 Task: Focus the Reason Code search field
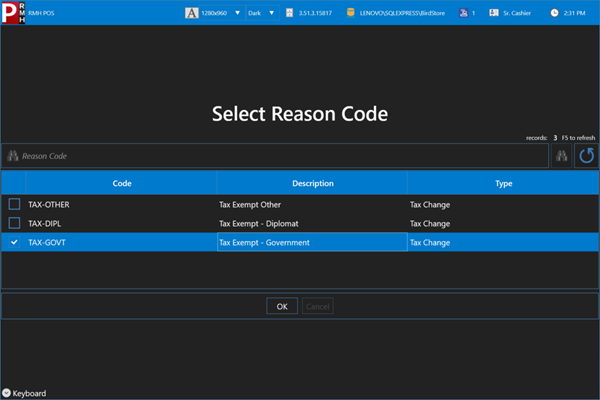click(276, 156)
